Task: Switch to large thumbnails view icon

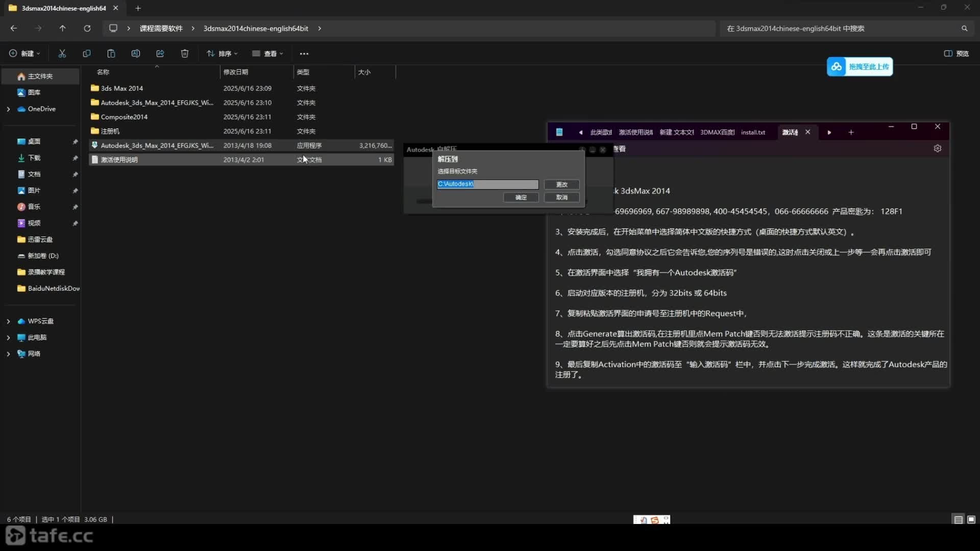Action: pos(971,519)
